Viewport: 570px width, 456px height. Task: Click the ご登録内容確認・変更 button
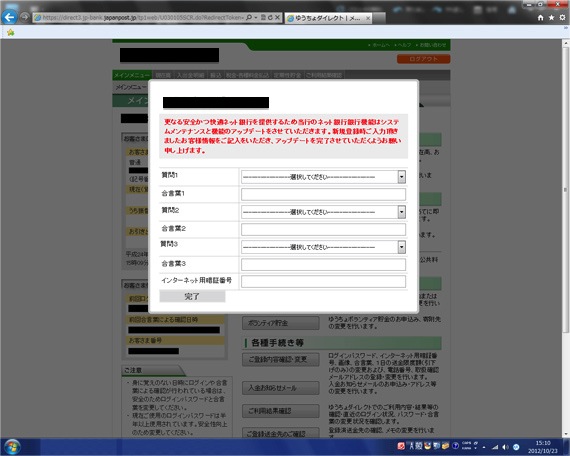tap(281, 359)
